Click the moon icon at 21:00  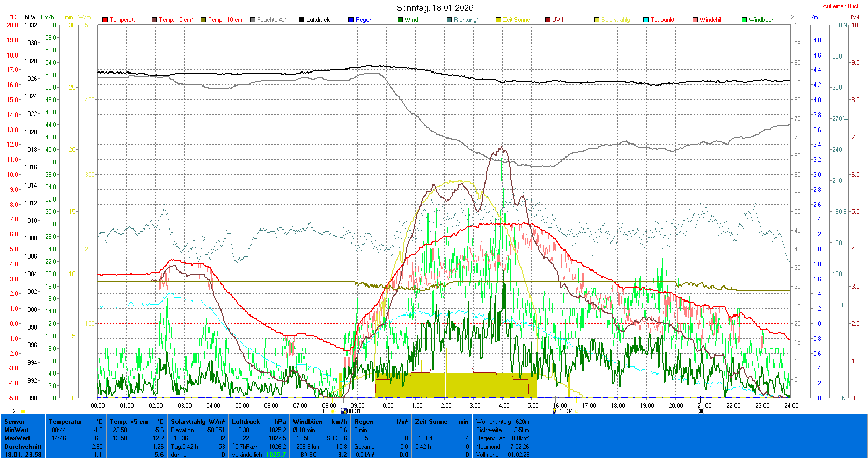pyautogui.click(x=701, y=411)
